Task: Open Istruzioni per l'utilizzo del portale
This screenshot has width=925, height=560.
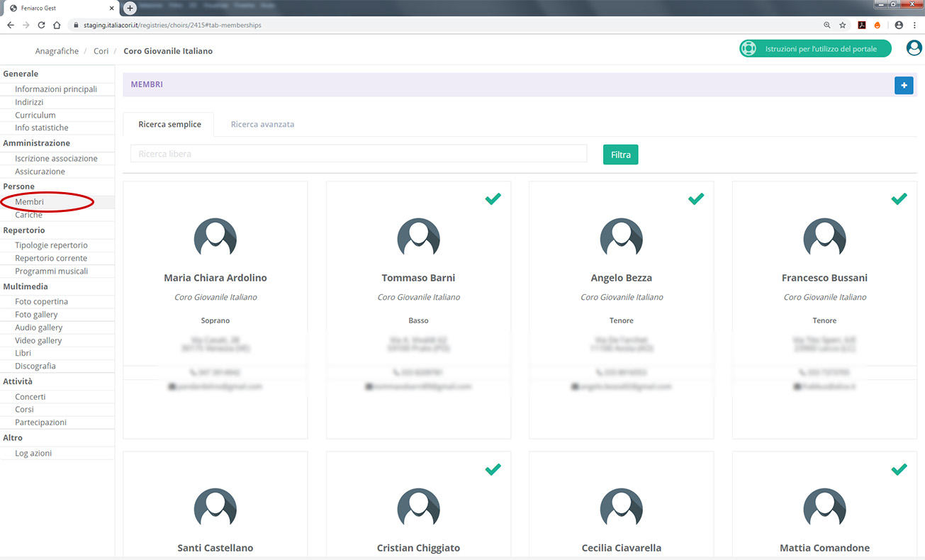Action: pyautogui.click(x=815, y=49)
